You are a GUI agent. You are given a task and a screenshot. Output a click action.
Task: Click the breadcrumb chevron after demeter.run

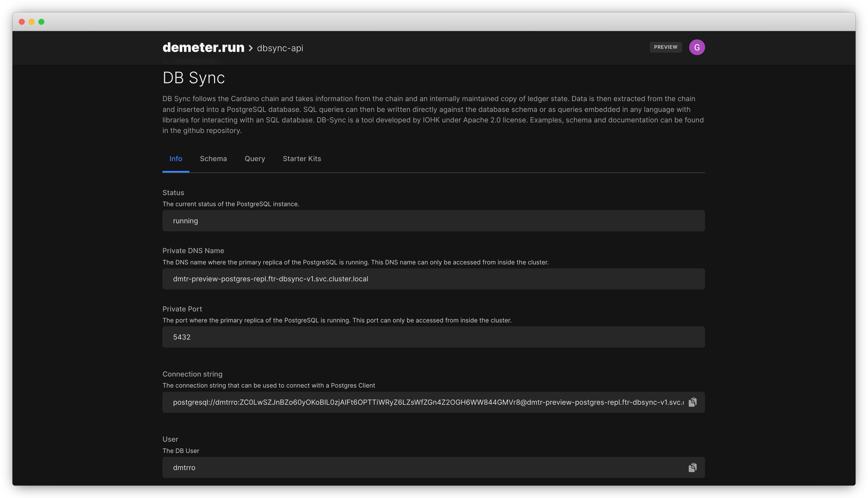(251, 48)
